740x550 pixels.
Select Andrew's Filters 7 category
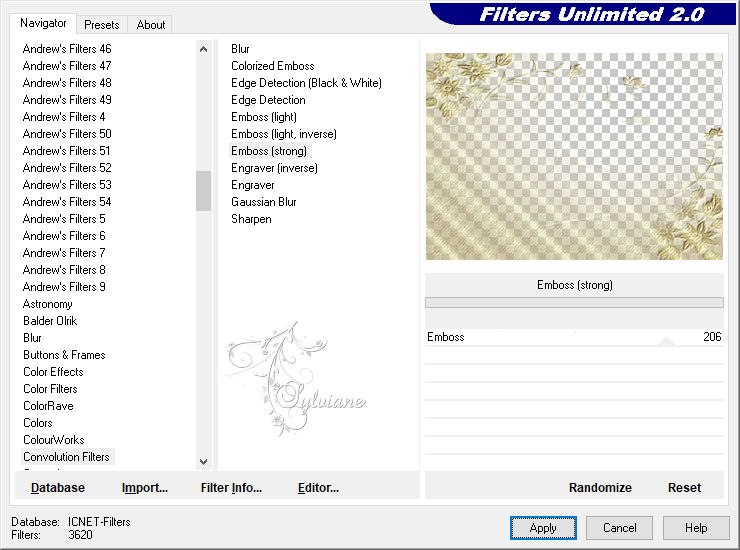pyautogui.click(x=64, y=253)
